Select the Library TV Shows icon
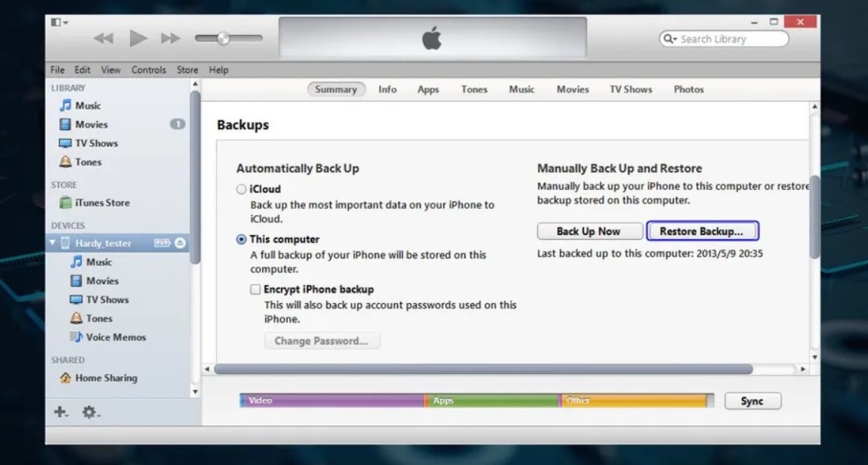The image size is (868, 465). coord(65,143)
